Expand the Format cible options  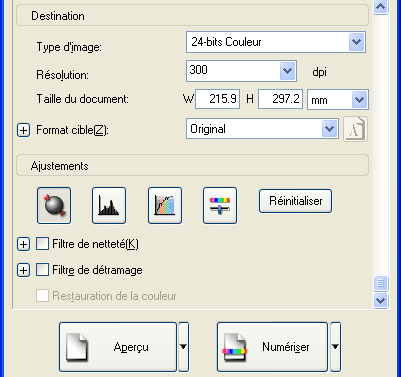point(23,130)
